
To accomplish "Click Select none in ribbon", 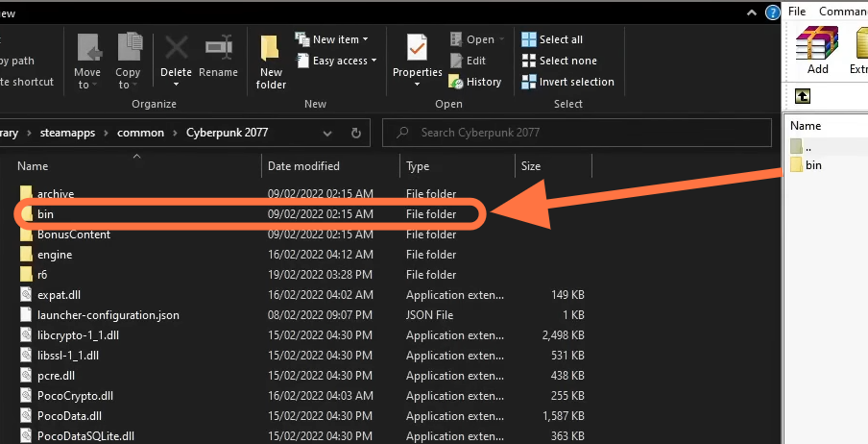I will [559, 61].
